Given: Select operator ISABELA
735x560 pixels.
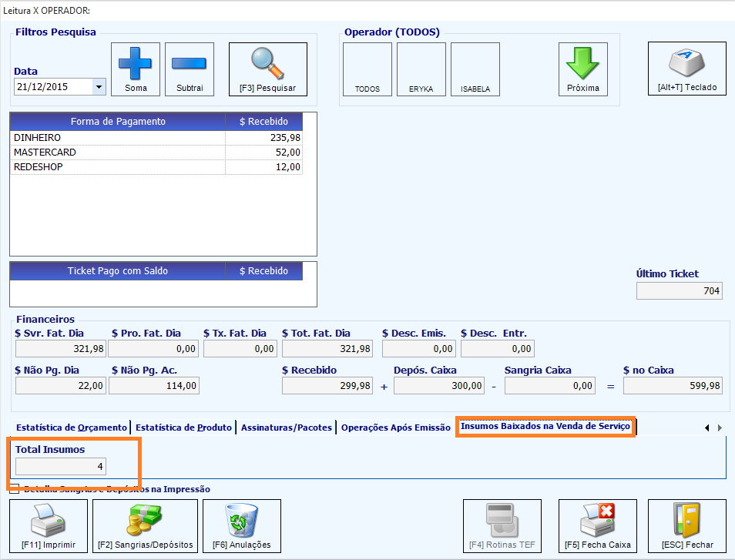Looking at the screenshot, I should coord(475,69).
